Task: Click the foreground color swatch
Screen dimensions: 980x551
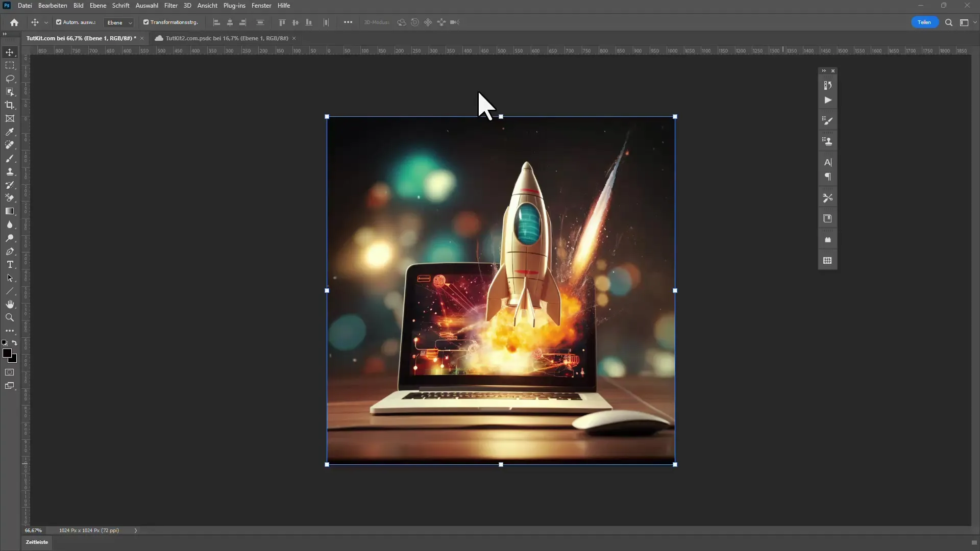Action: pos(7,354)
